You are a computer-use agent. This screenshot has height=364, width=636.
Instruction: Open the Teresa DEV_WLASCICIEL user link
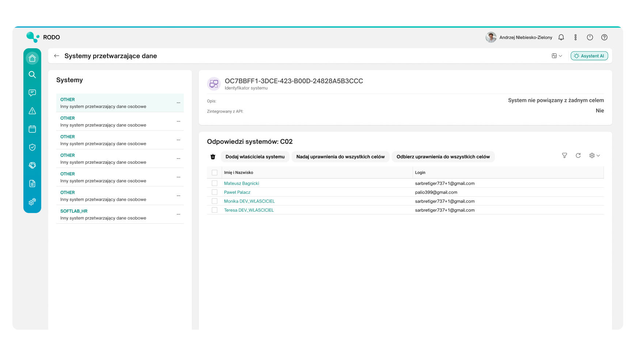(249, 210)
